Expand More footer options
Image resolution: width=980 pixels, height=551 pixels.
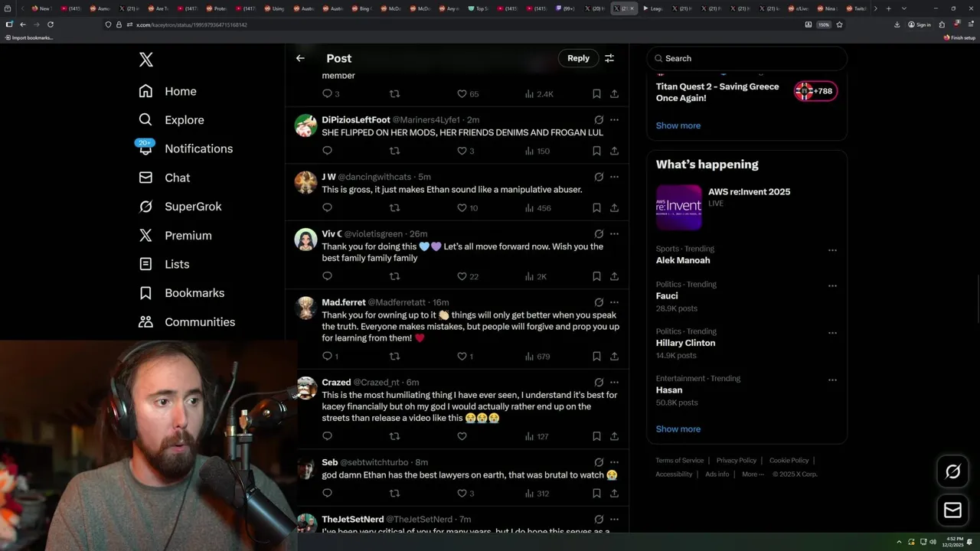[753, 474]
